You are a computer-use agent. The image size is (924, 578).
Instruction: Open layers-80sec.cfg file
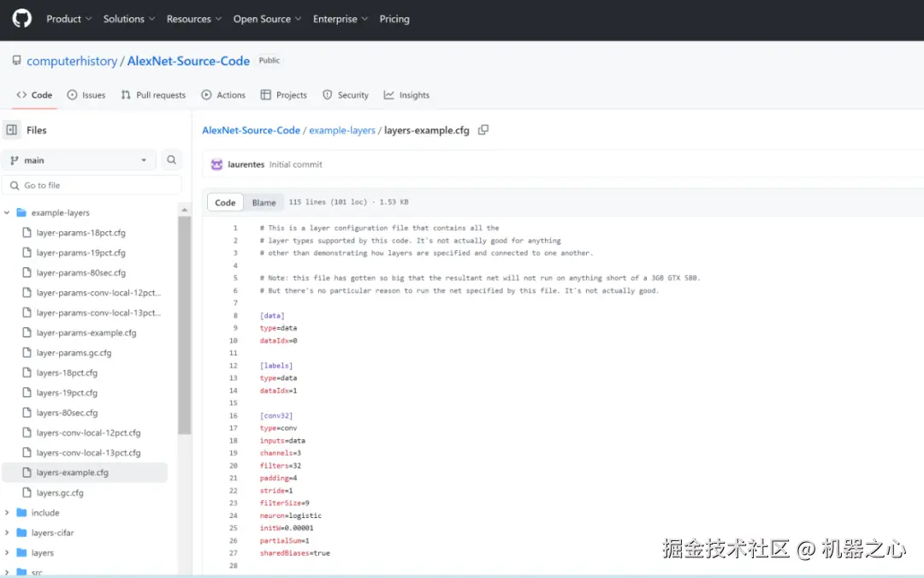pyautogui.click(x=67, y=413)
